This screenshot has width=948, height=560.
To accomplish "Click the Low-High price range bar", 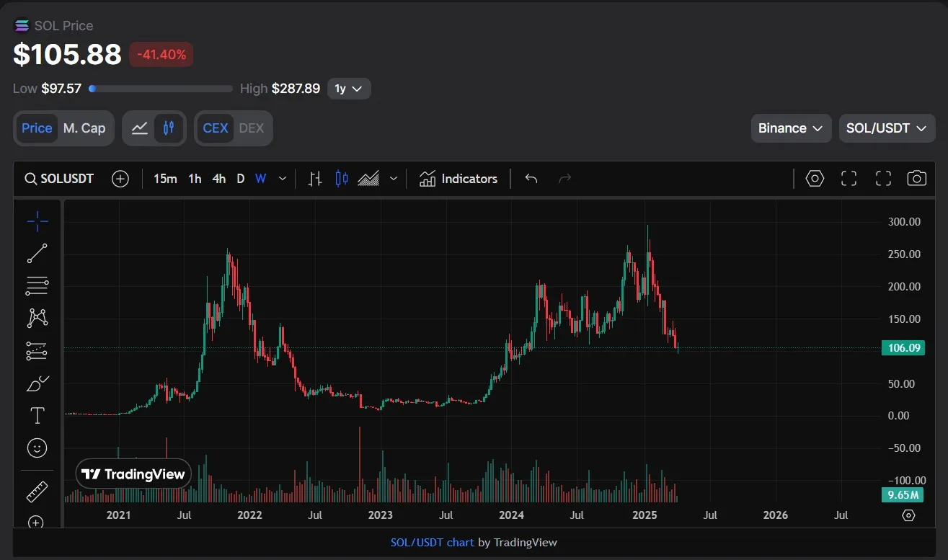I will coord(161,89).
